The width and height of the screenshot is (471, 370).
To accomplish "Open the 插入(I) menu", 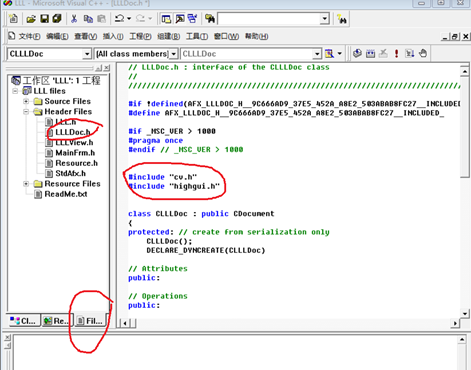I will 113,36.
